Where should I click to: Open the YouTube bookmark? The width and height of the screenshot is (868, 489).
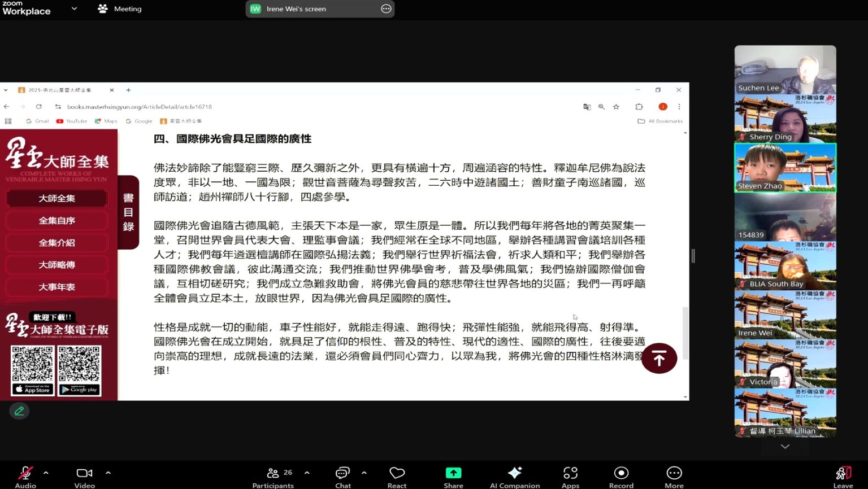point(72,121)
